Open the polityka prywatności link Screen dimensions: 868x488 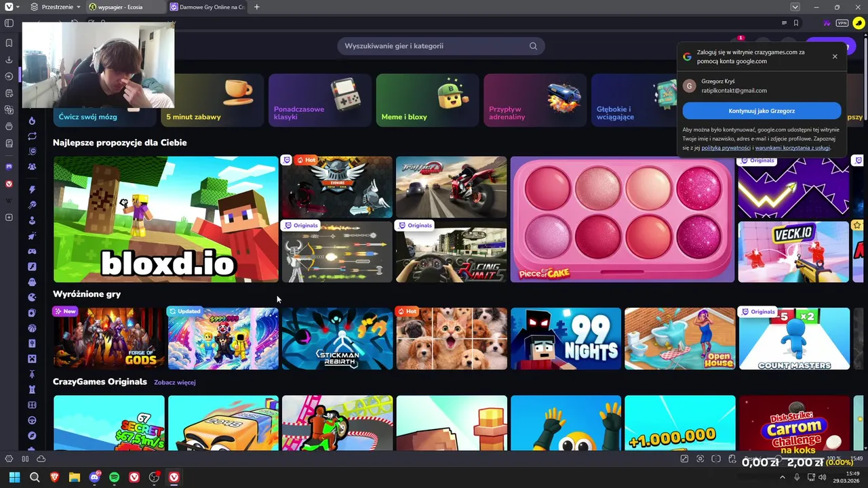[x=726, y=148]
